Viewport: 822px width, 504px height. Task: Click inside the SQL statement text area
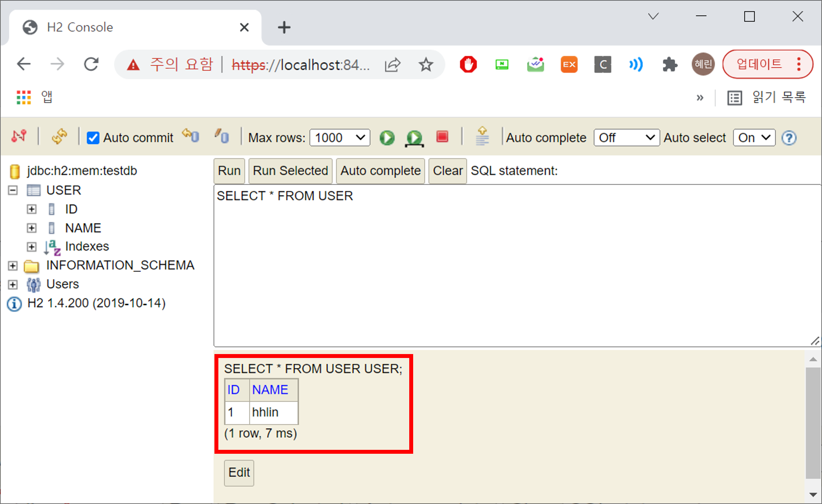click(x=511, y=267)
